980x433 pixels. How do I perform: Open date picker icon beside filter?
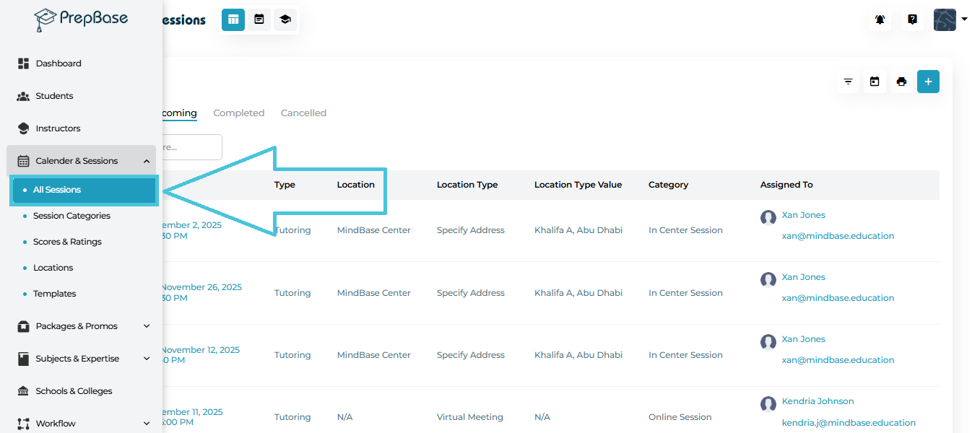[875, 82]
